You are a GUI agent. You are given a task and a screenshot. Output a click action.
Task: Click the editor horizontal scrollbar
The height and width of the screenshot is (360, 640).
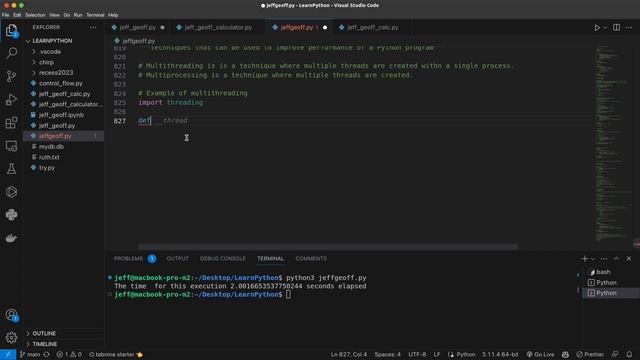(328, 247)
